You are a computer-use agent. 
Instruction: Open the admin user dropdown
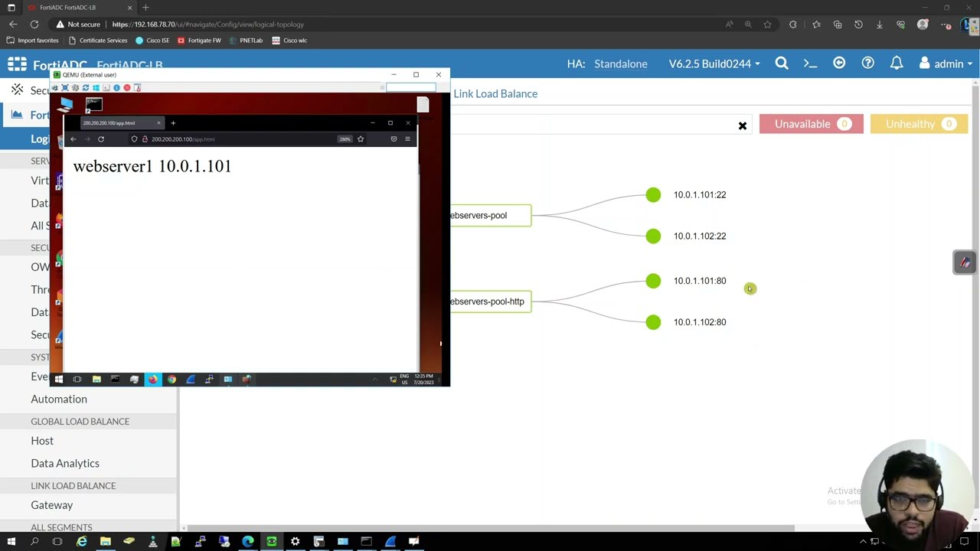coord(946,64)
